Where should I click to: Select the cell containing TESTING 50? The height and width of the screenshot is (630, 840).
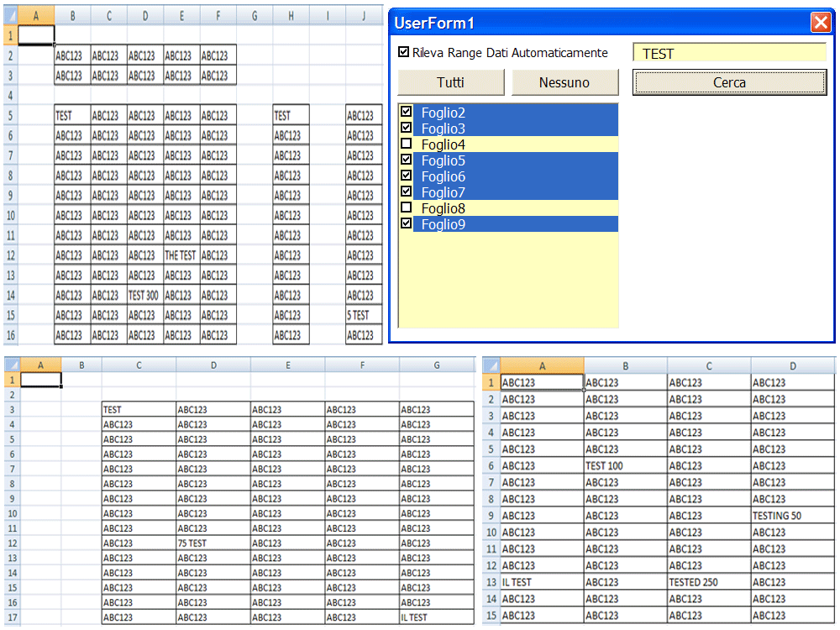pos(791,516)
